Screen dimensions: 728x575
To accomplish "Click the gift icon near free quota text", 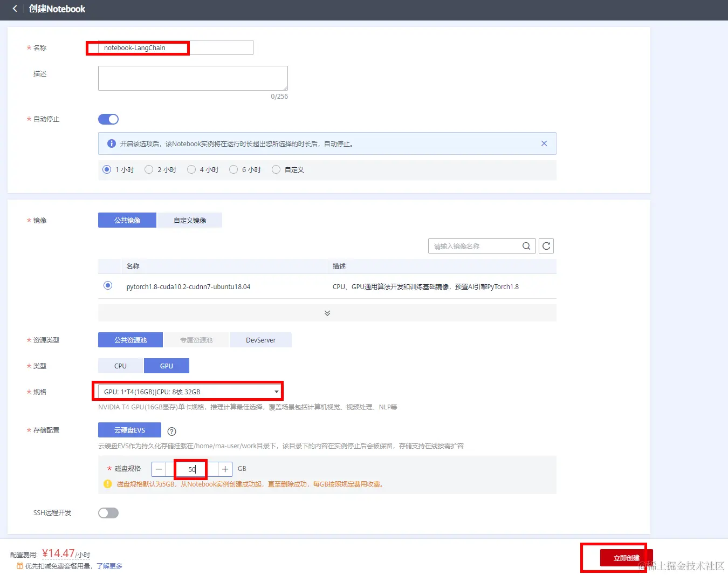I will (20, 566).
